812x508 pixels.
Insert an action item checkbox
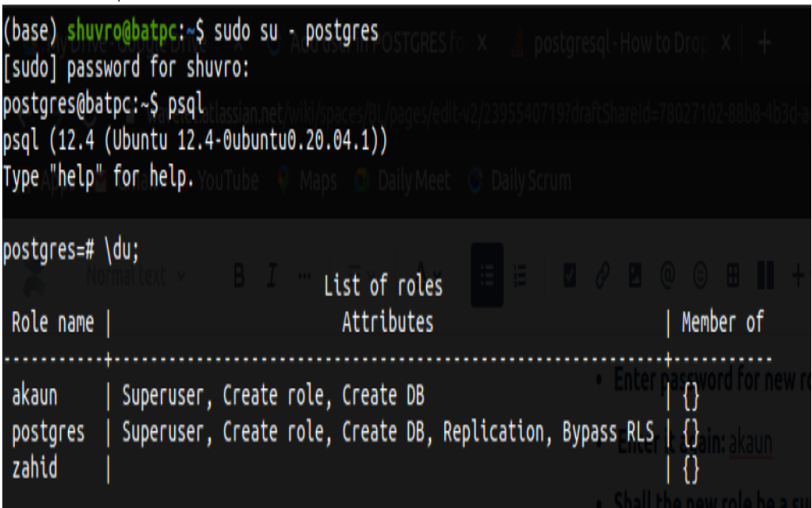pyautogui.click(x=570, y=276)
